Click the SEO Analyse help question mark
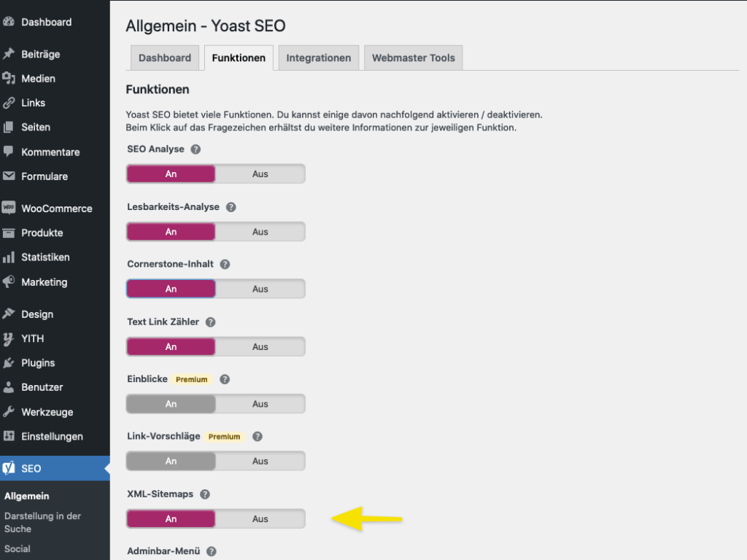This screenshot has height=560, width=747. point(196,149)
